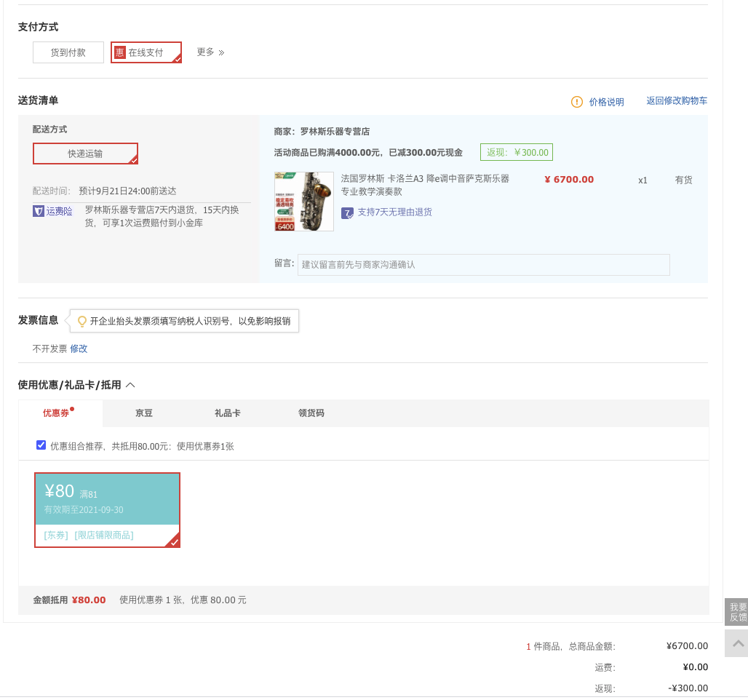The image size is (748, 700).
Task: Toggle 优惠组合推荐 checkbox
Action: pos(41,445)
